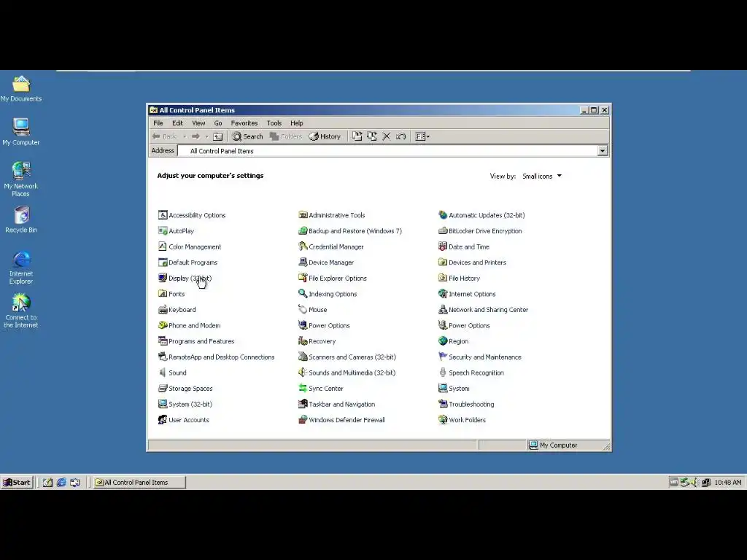Click inside the Address input field

pyautogui.click(x=388, y=151)
